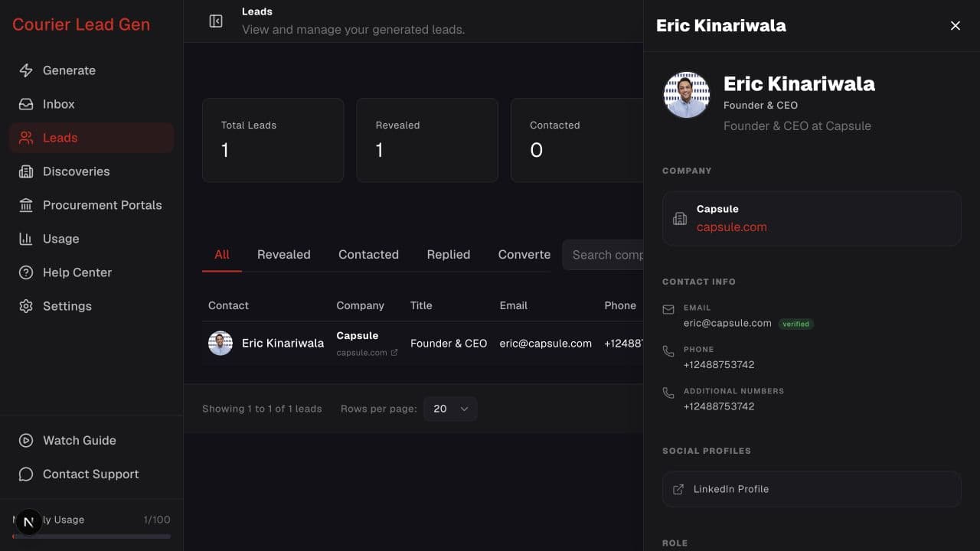Select the All leads tab

222,255
